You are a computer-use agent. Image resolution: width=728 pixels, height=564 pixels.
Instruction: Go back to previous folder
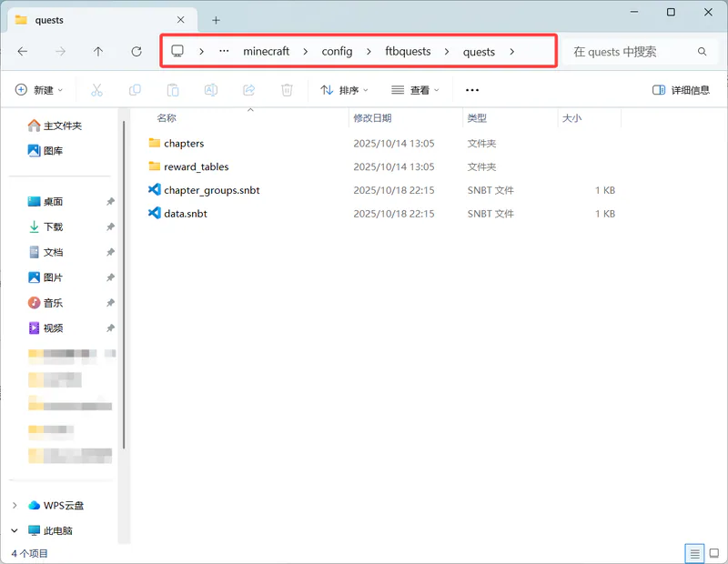[x=22, y=51]
